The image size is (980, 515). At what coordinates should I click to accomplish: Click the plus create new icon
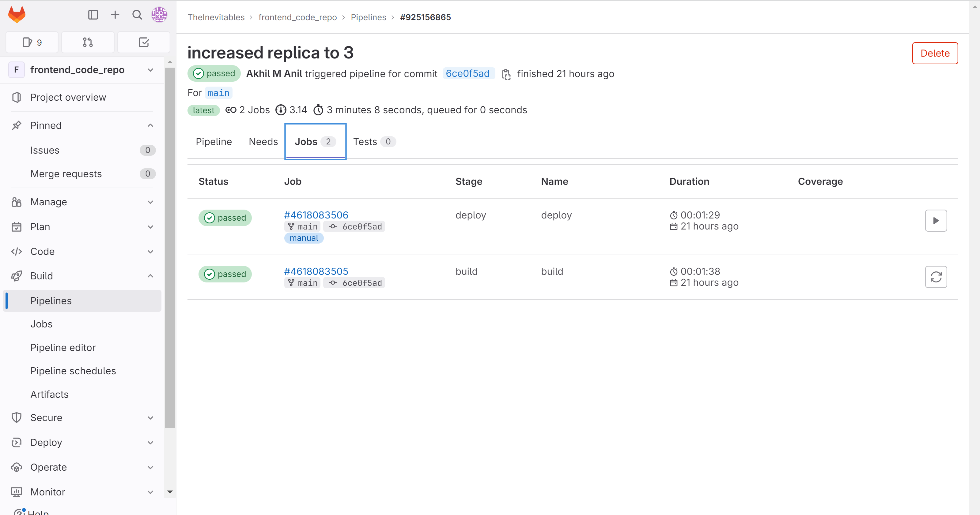click(x=115, y=15)
